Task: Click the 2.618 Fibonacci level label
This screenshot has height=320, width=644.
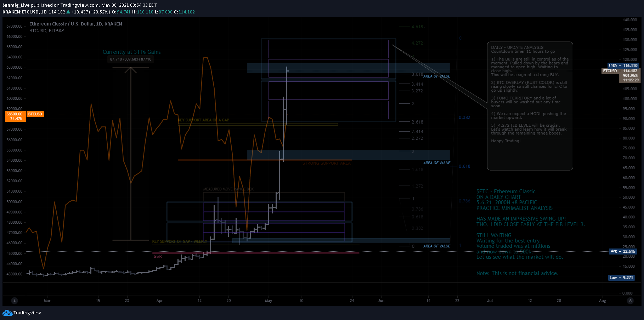Action: pyautogui.click(x=417, y=122)
